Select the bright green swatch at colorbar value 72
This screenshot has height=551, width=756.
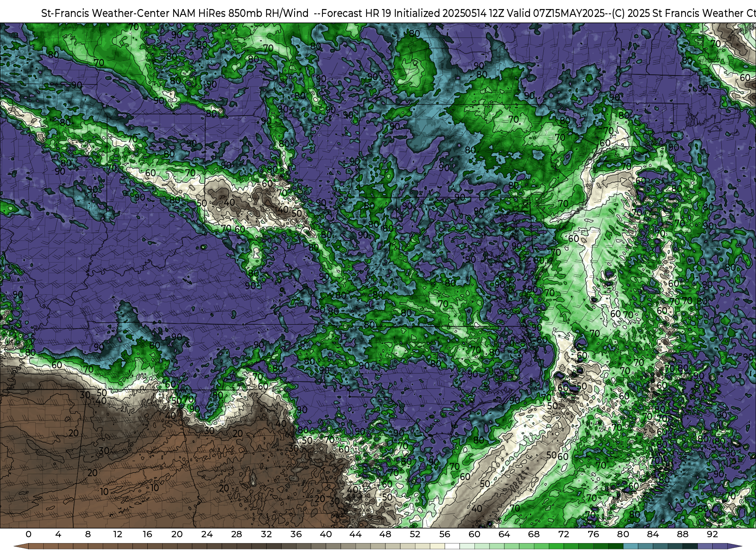pyautogui.click(x=571, y=546)
